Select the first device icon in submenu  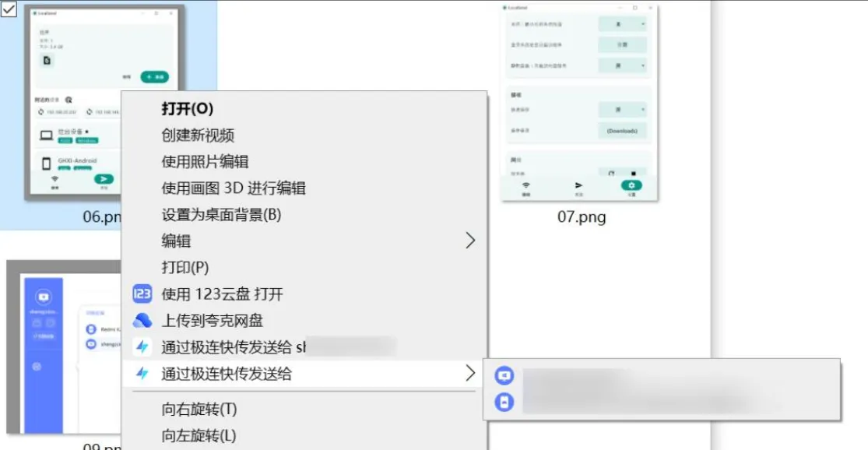point(504,376)
